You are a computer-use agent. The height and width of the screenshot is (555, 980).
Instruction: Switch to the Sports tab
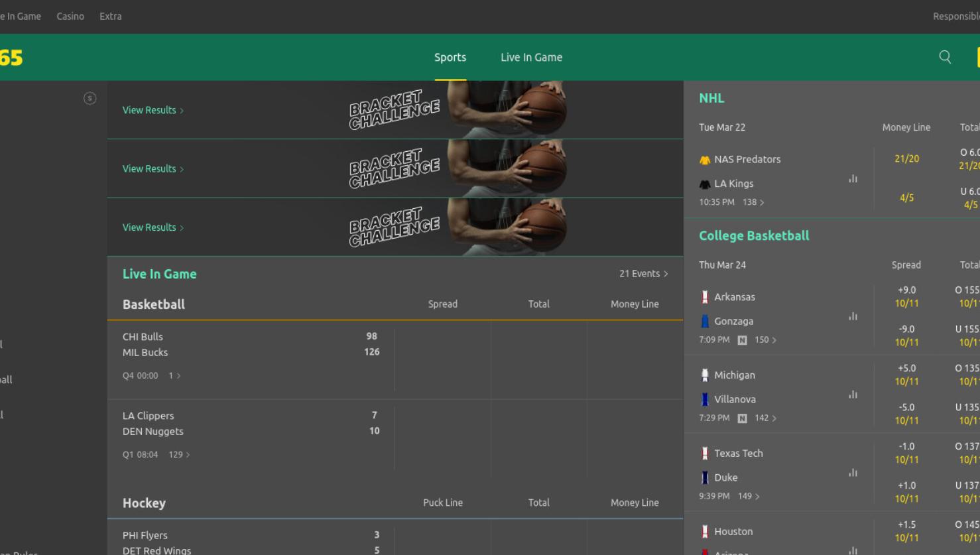(x=450, y=58)
